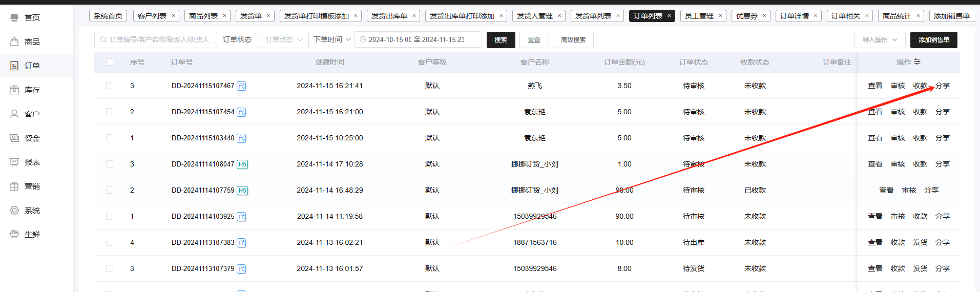Close the 订单列表 tab with its X
Image resolution: width=980 pixels, height=292 pixels.
click(669, 16)
